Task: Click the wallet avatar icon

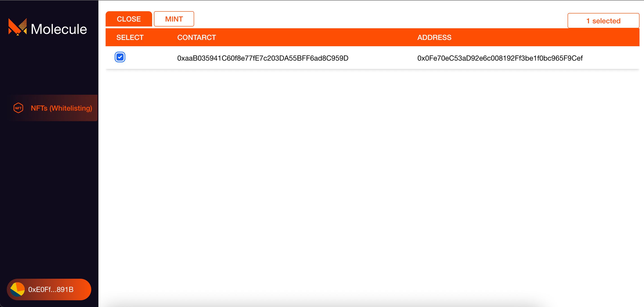Action: pos(18,289)
